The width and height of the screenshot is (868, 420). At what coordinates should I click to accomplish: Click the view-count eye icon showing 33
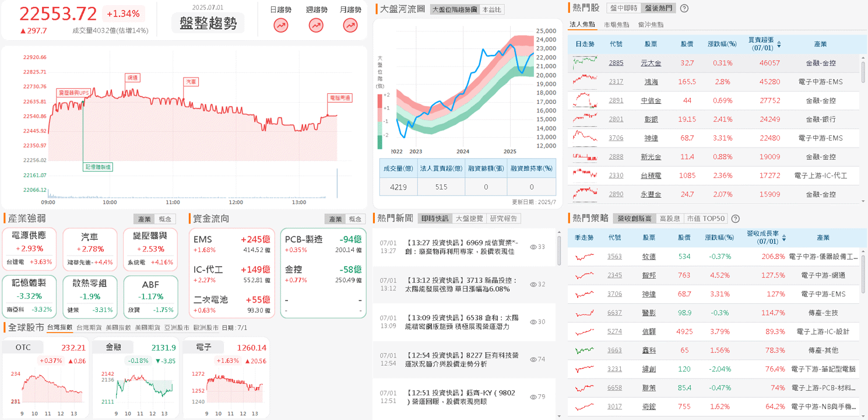click(x=533, y=247)
